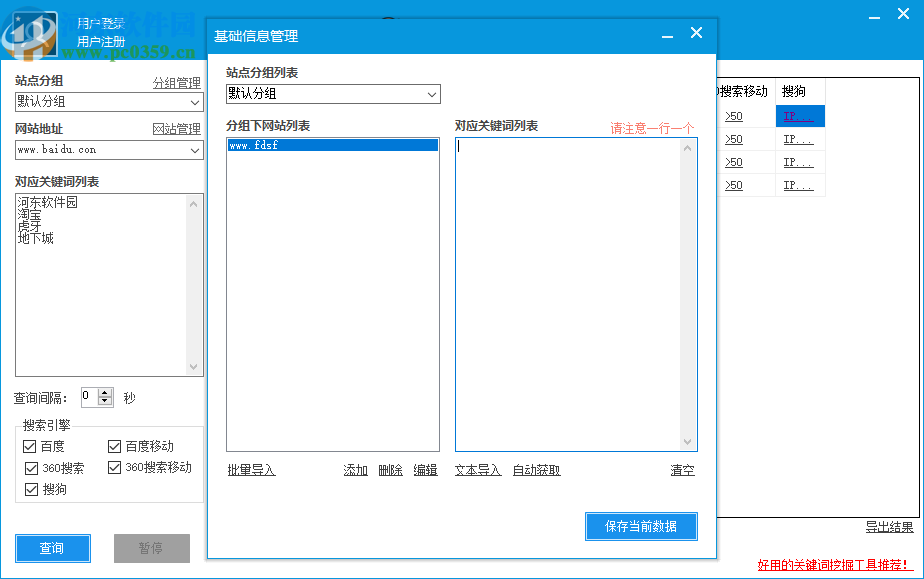Image resolution: width=924 pixels, height=579 pixels.
Task: Toggle the 百度移动 checkbox
Action: [x=115, y=447]
